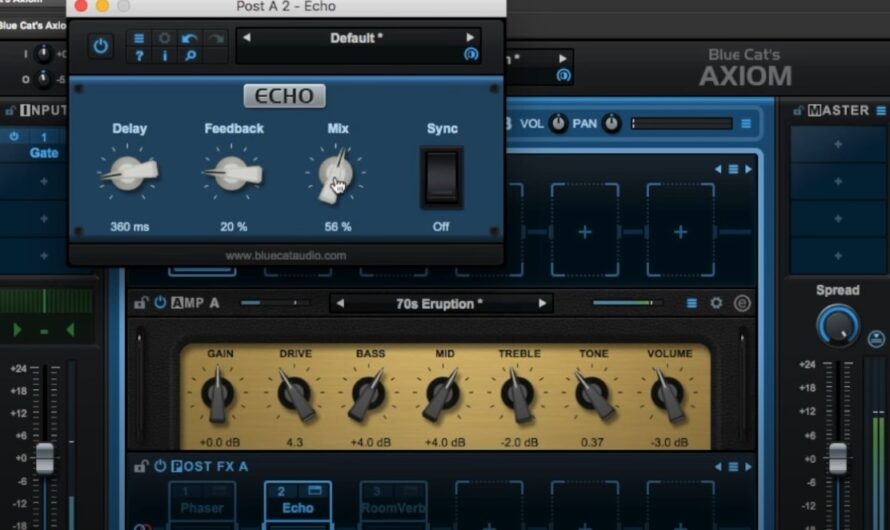Viewport: 890px width, 530px height.
Task: Open AMP A menu icon
Action: (691, 304)
